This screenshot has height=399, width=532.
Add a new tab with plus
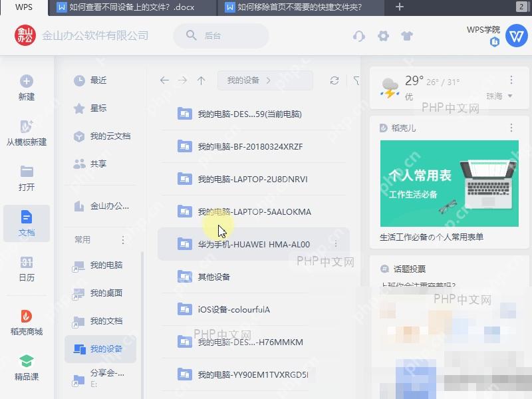tap(400, 7)
